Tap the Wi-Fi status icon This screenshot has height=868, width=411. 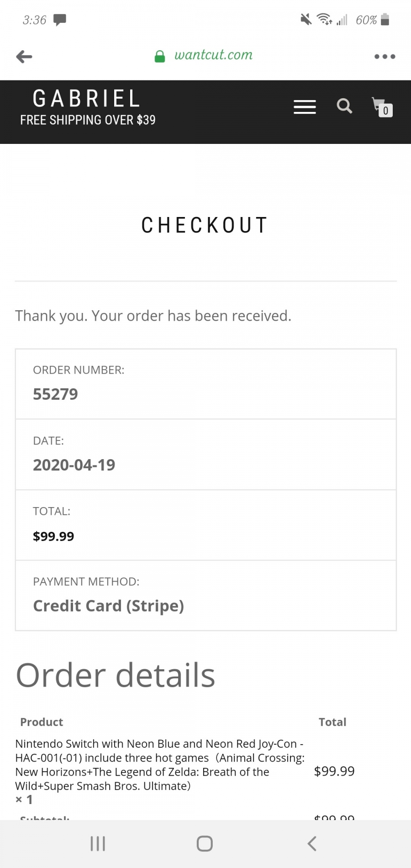pos(325,19)
